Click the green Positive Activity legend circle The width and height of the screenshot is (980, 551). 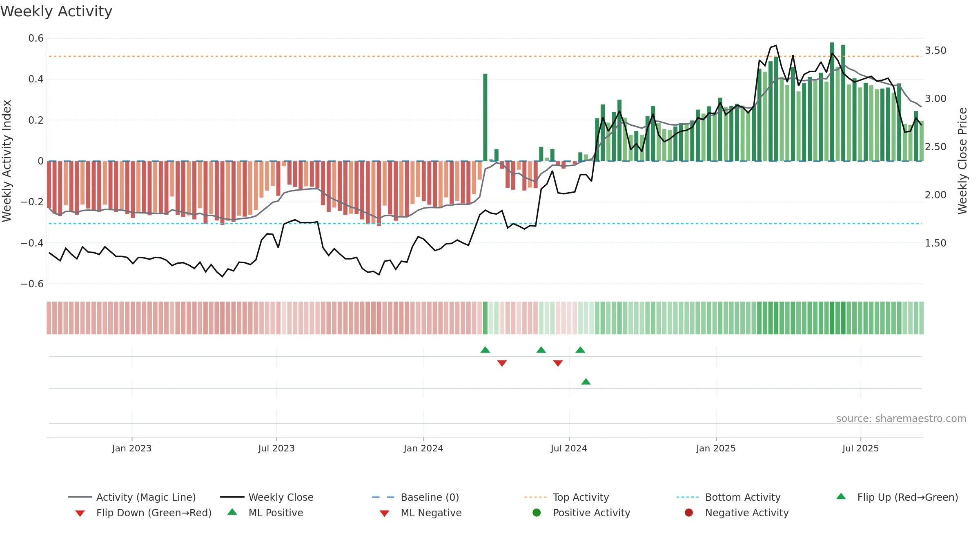point(537,513)
